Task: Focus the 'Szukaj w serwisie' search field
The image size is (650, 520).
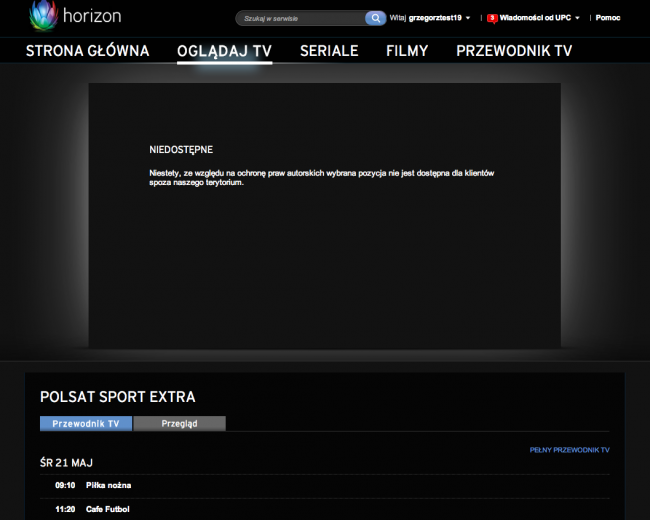Action: click(x=301, y=18)
